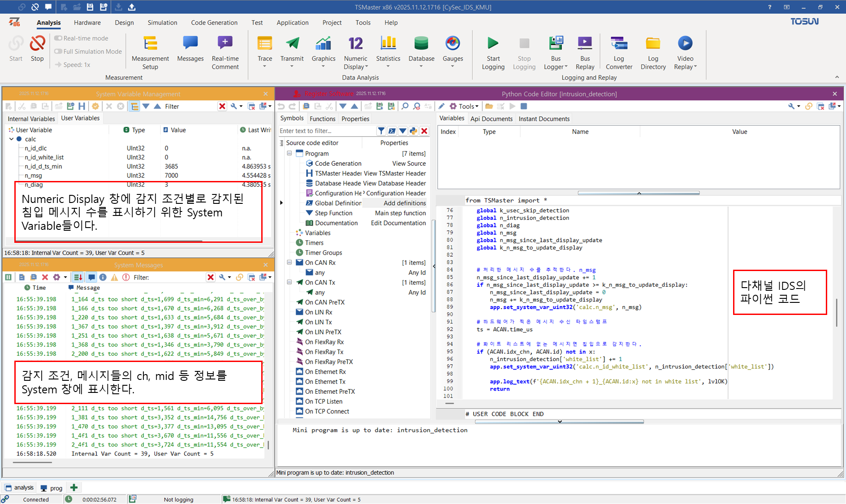846x504 pixels.
Task: Click Edit Documentation link
Action: (398, 223)
